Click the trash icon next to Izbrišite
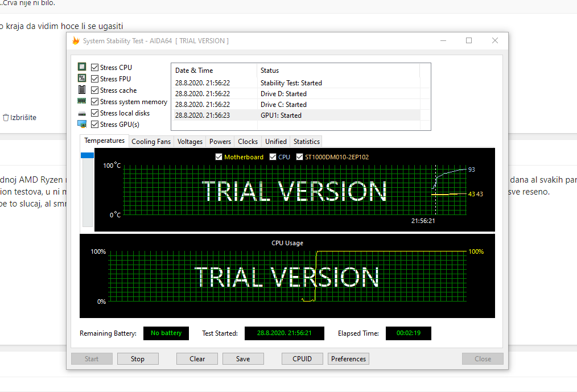Screen dimensions: 577x392 (x=6, y=118)
